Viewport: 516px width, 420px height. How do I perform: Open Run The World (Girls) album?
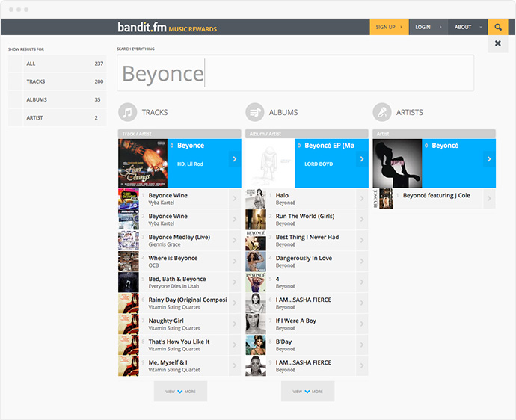click(x=307, y=220)
